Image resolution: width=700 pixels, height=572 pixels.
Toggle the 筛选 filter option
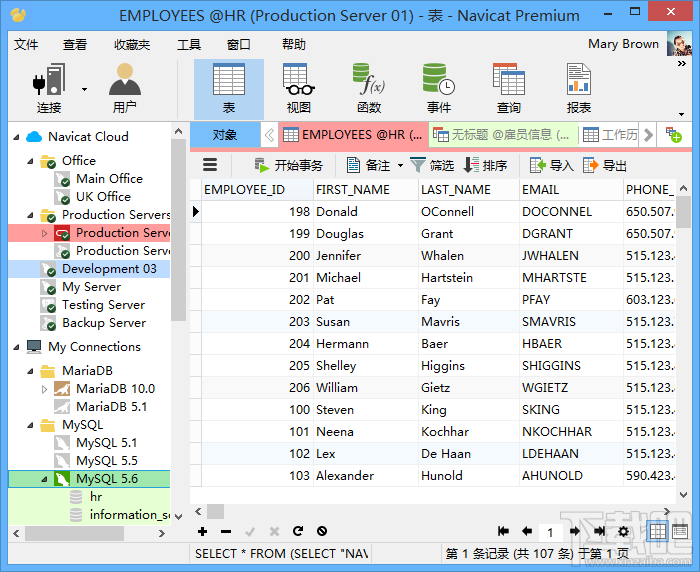click(x=432, y=166)
